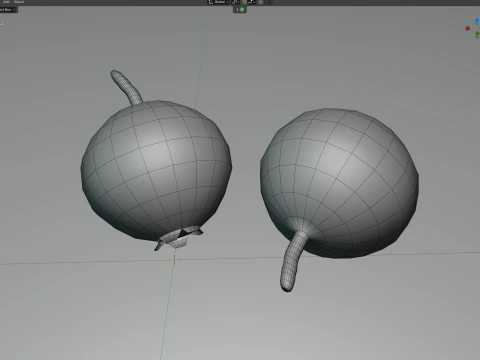The height and width of the screenshot is (360, 480).
Task: Open the Select Box tool dropdown
Action: [x=8, y=10]
